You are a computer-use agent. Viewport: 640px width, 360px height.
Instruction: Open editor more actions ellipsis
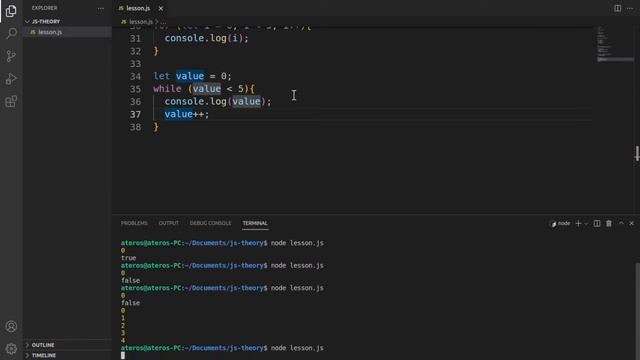[x=630, y=8]
